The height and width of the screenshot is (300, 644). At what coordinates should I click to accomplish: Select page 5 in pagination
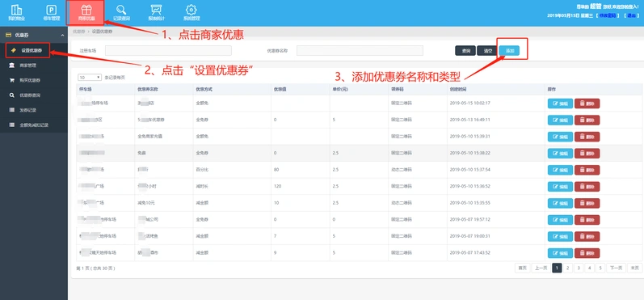600,268
